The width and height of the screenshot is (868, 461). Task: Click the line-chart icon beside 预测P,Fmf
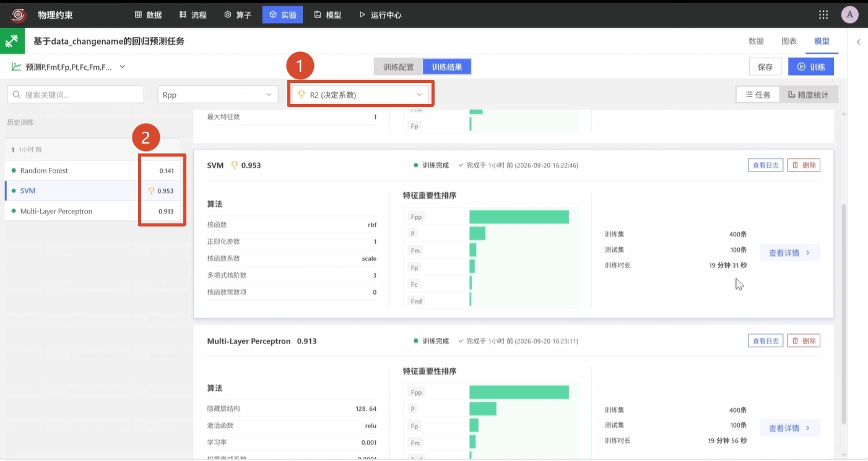click(17, 67)
